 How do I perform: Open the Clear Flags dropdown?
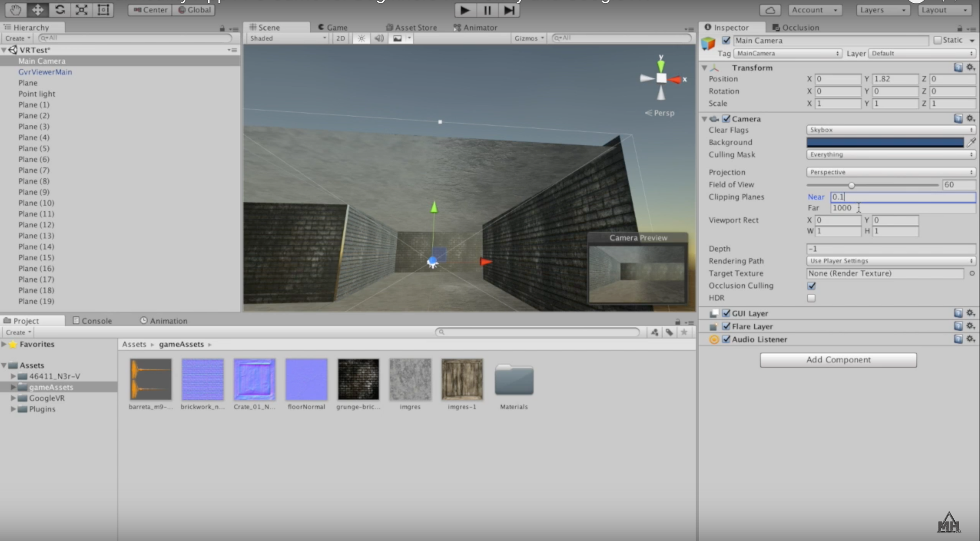pos(890,130)
